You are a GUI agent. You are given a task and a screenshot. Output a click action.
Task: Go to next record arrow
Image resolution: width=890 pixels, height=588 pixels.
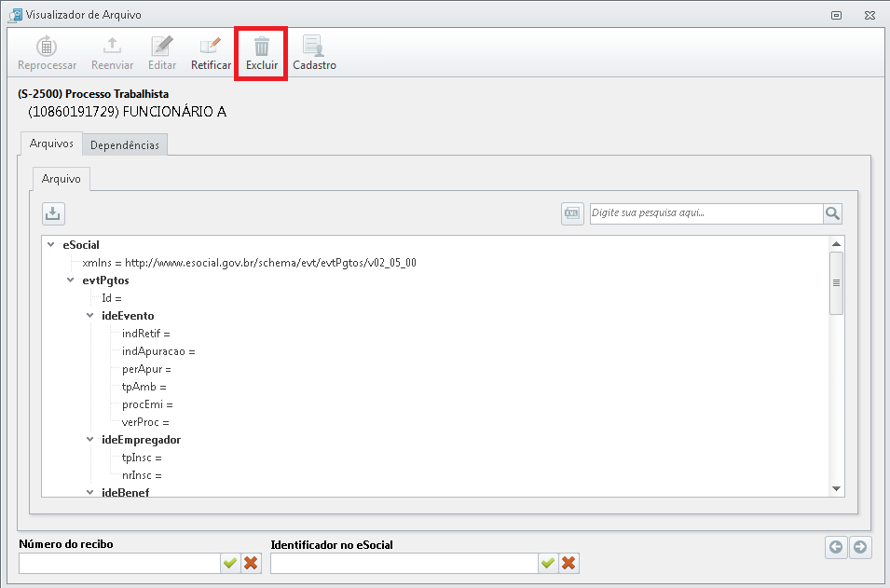pyautogui.click(x=860, y=547)
